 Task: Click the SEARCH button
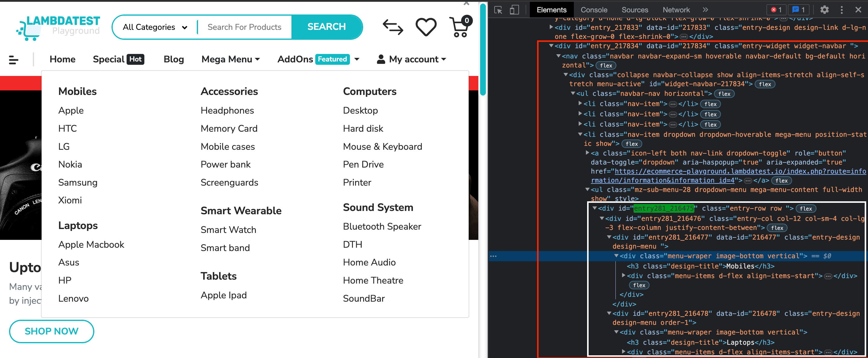coord(326,27)
